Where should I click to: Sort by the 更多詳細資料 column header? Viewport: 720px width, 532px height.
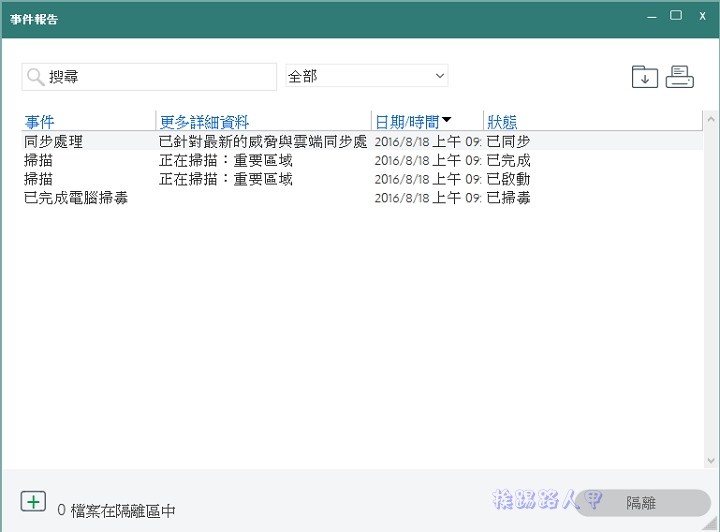tap(263, 122)
